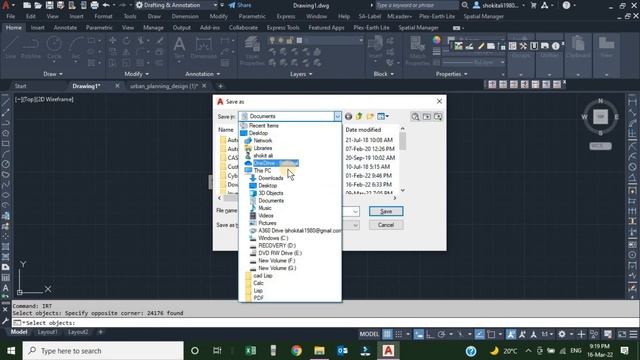Pick Windows (C:) drive in the list

[x=273, y=238]
